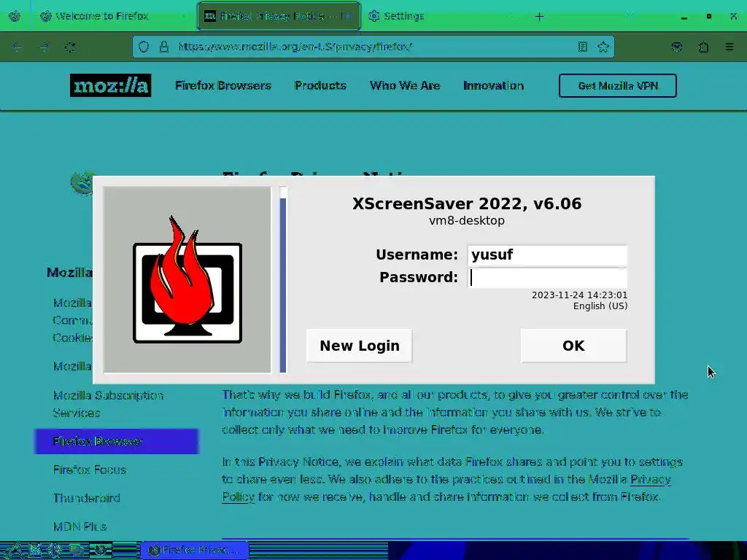The image size is (747, 560).
Task: Open the Who We Are menu
Action: click(405, 86)
